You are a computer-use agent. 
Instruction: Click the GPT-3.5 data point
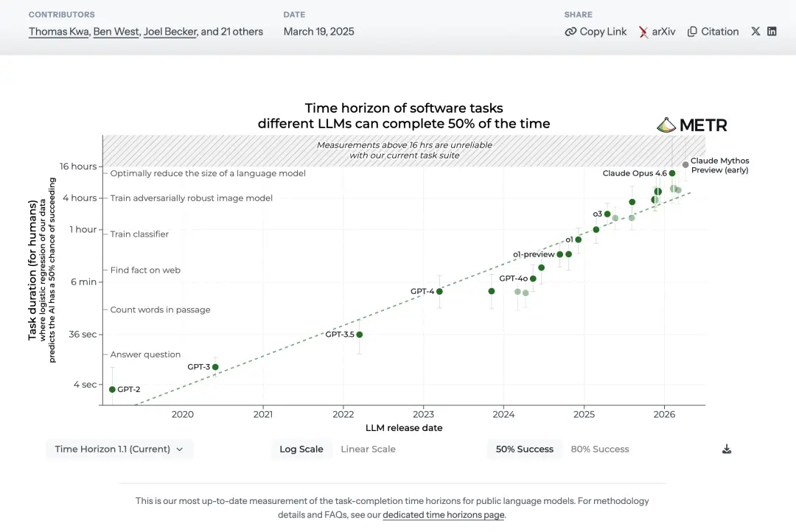(x=360, y=335)
